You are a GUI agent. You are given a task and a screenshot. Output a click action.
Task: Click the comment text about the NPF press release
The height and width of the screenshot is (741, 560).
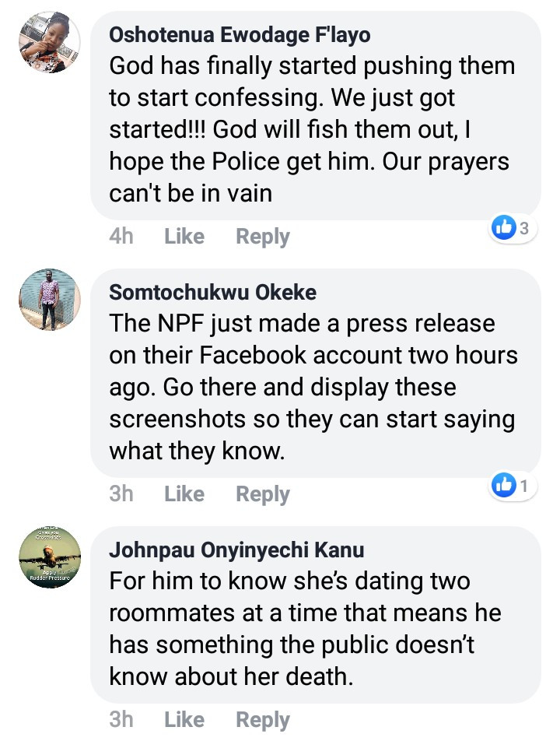click(x=311, y=387)
